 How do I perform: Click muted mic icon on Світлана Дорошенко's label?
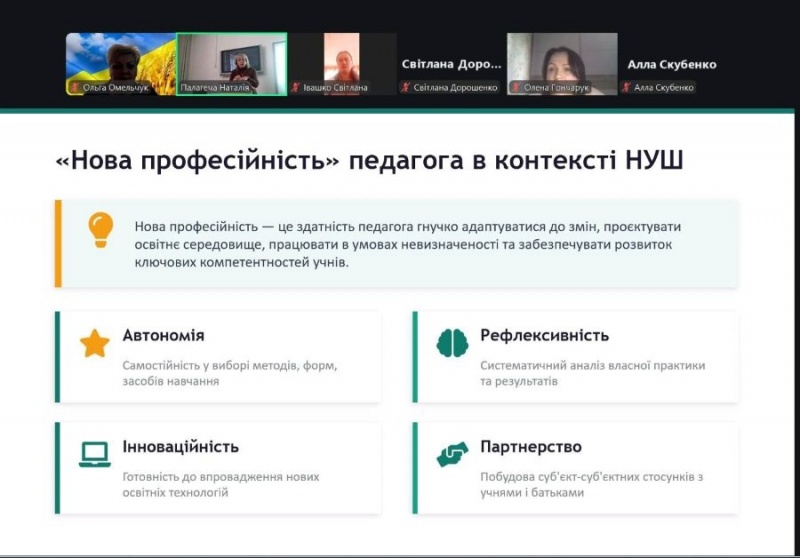(406, 88)
